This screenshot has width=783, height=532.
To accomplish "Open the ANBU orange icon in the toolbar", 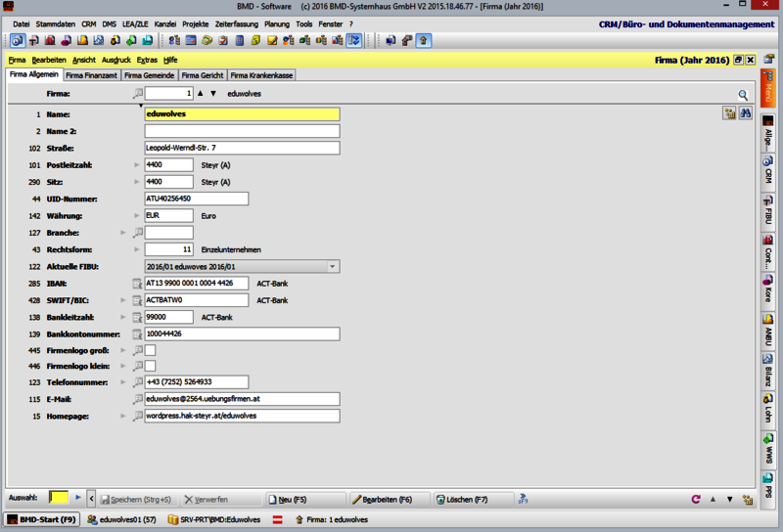I will pos(82,40).
